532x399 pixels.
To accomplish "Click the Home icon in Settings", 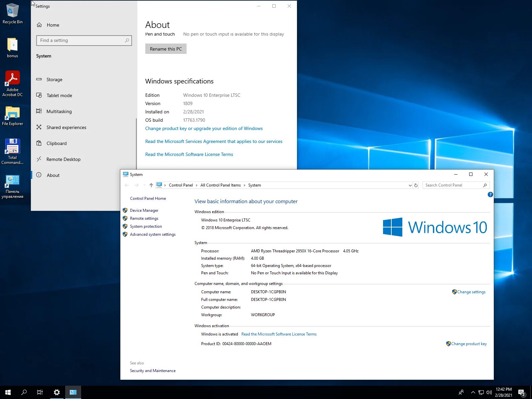I will click(39, 25).
